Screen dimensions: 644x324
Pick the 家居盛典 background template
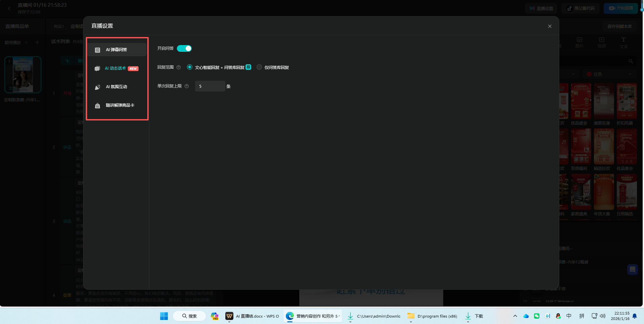pyautogui.click(x=581, y=192)
